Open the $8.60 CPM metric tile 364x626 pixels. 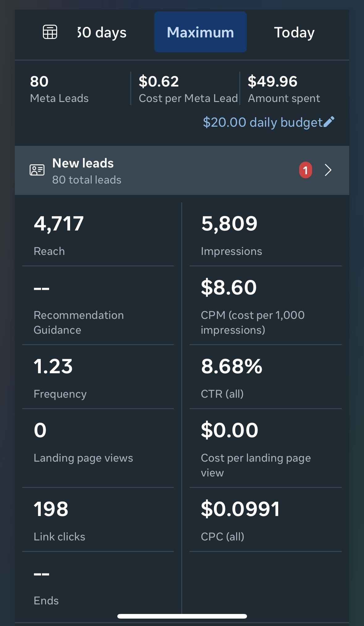(265, 305)
